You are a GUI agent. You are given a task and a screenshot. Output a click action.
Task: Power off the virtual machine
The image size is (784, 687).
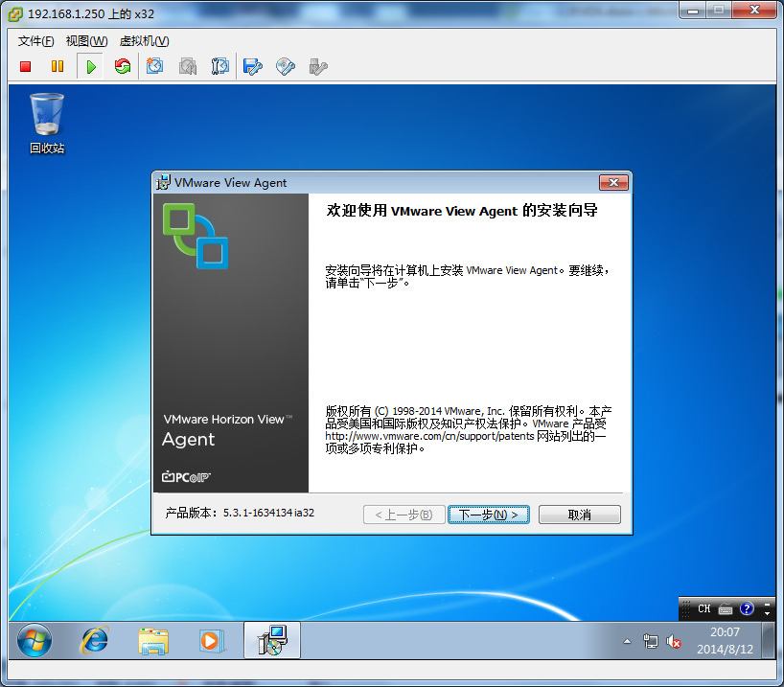tap(24, 66)
